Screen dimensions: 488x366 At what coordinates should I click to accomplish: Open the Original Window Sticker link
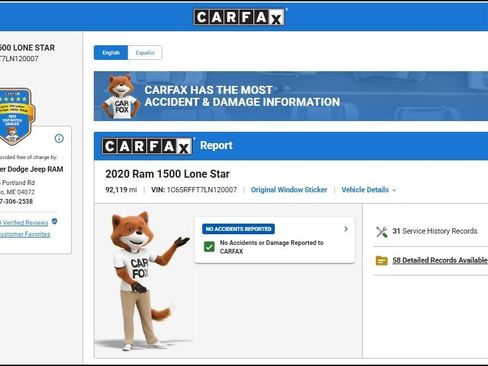(x=289, y=190)
